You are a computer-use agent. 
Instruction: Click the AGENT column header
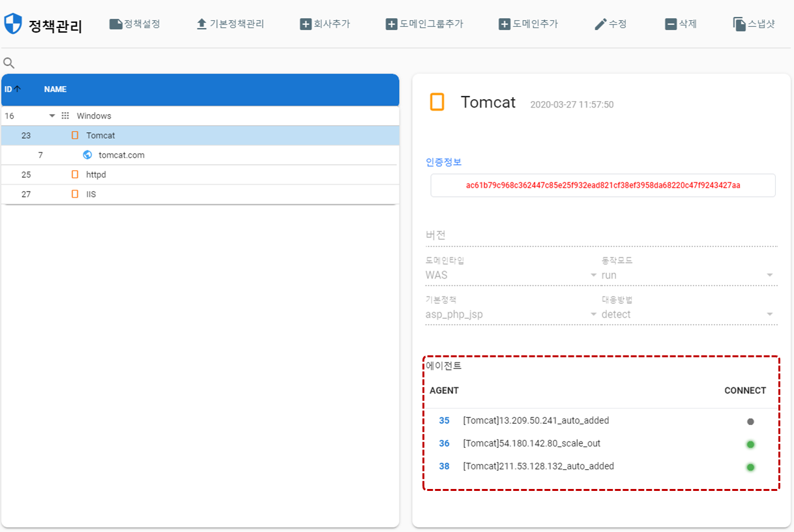tap(444, 391)
